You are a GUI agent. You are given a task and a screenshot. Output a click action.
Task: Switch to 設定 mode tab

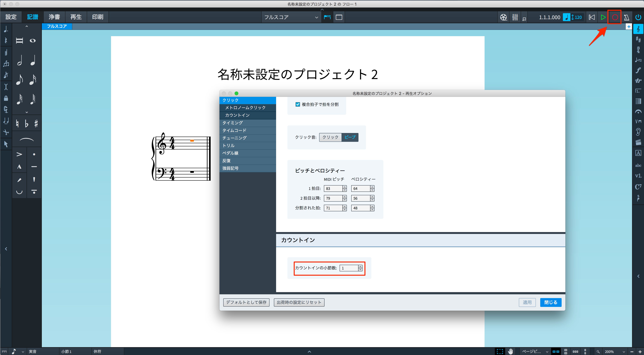coord(11,17)
